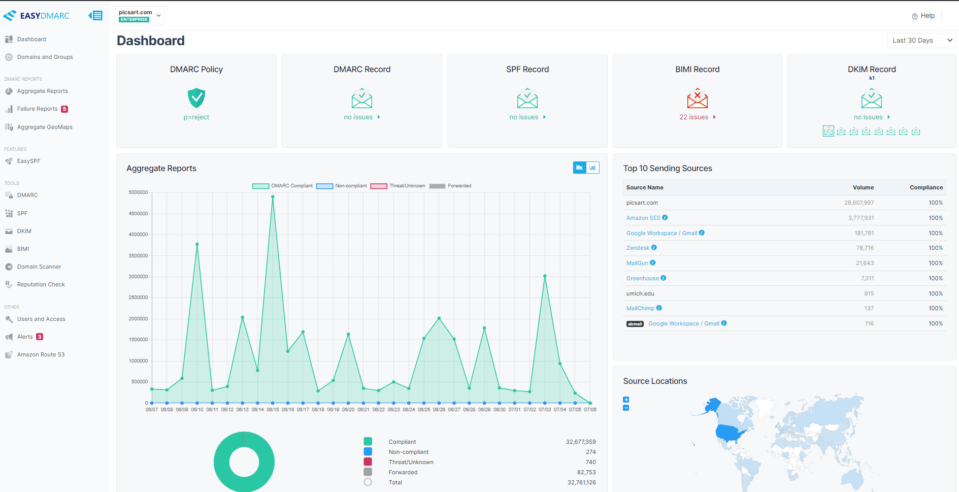Click the red Failure Reports count badge

[64, 109]
